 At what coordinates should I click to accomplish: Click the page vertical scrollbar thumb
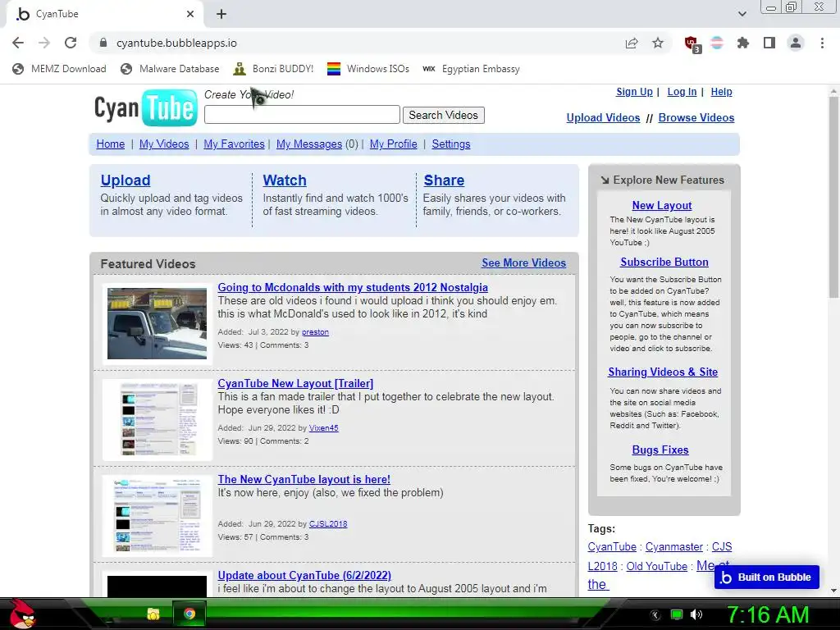833,199
